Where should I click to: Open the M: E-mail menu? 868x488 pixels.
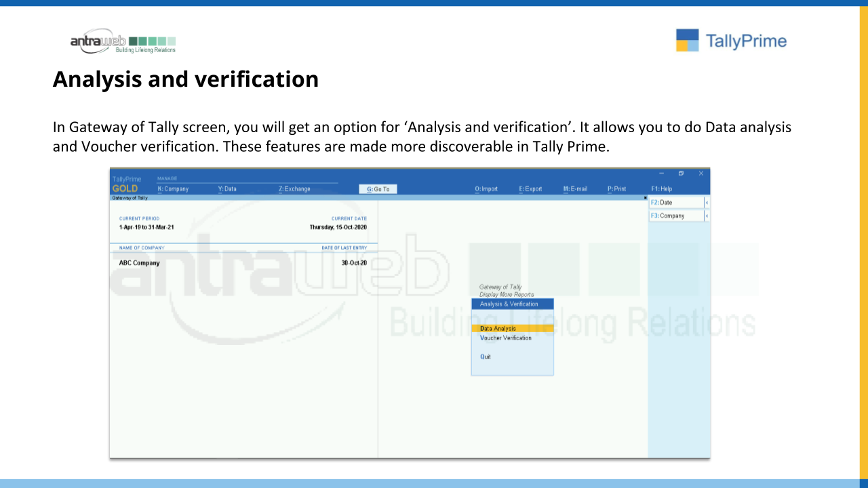[575, 189]
